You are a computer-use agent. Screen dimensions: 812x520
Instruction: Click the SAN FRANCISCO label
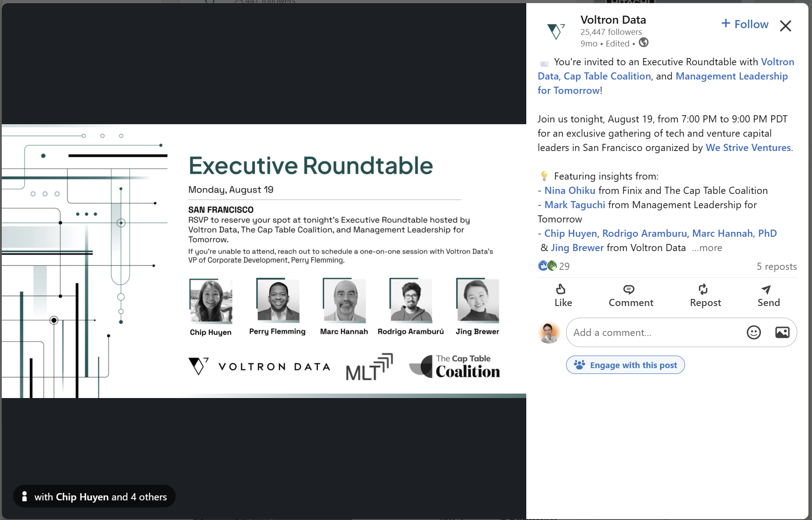(x=221, y=210)
